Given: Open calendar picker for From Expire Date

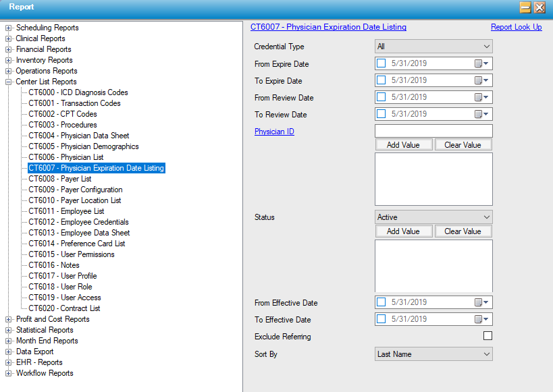Looking at the screenshot, I should 481,63.
